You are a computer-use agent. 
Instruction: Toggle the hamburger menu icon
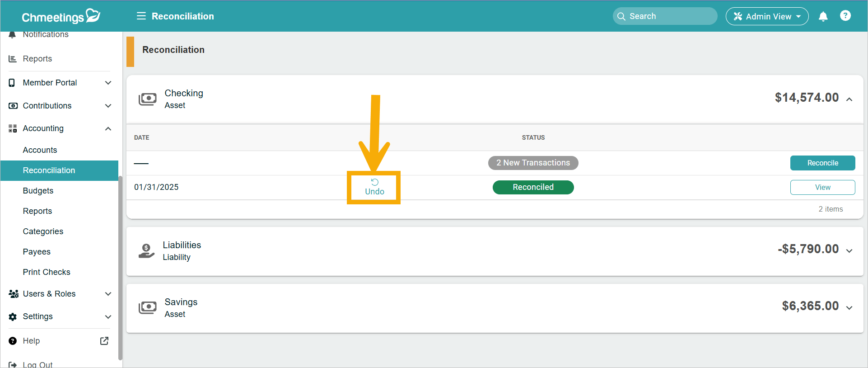(x=141, y=16)
